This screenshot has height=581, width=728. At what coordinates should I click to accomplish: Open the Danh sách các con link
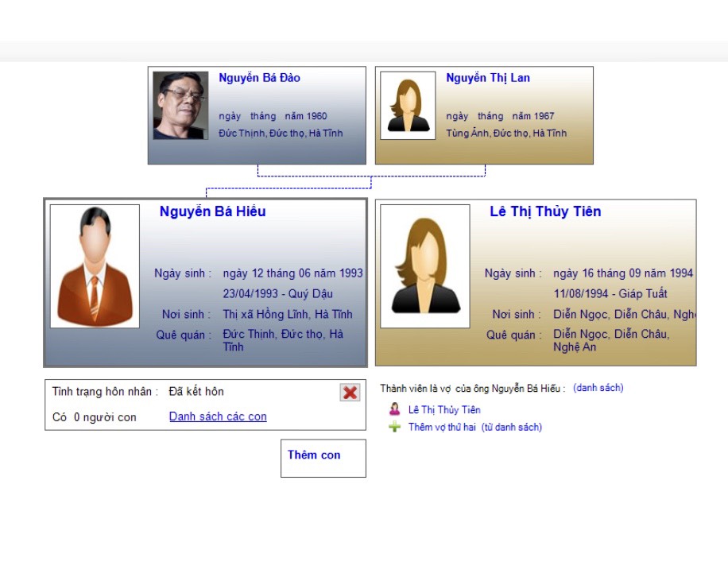(218, 416)
